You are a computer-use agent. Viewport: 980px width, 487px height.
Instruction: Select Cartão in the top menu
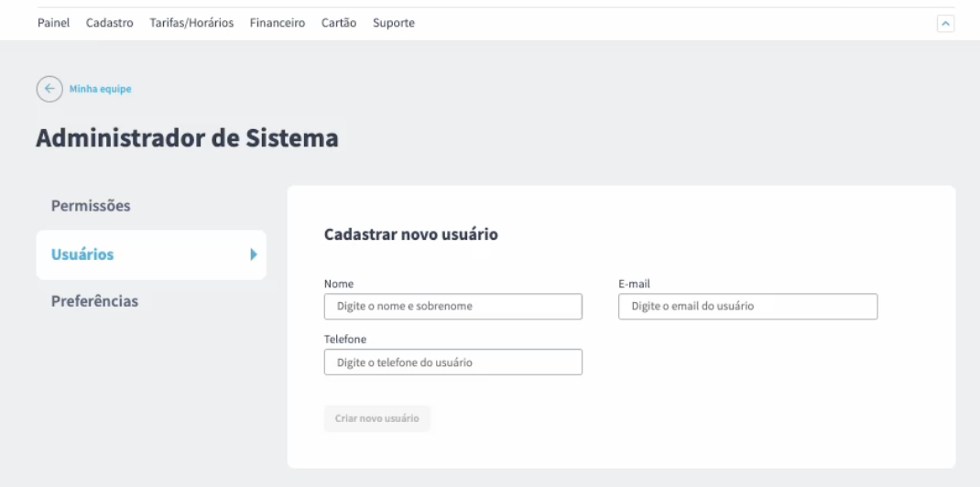[339, 23]
